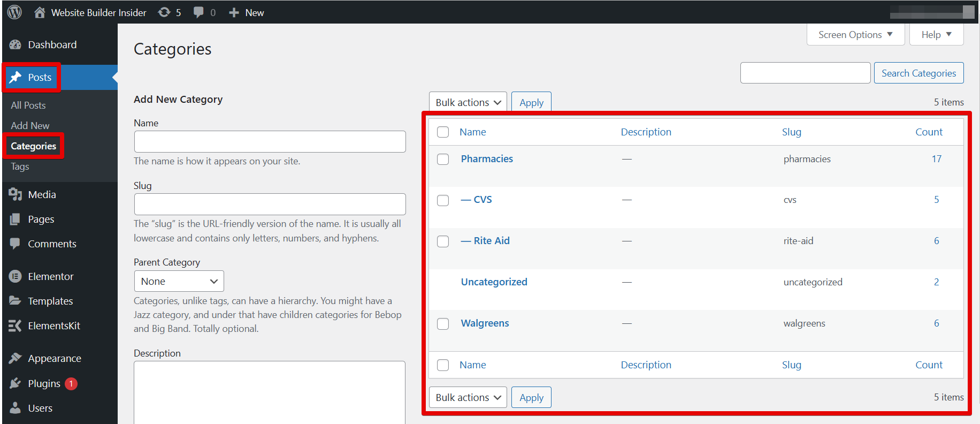This screenshot has width=980, height=424.
Task: Tick the Pharmacies category checkbox
Action: point(443,160)
